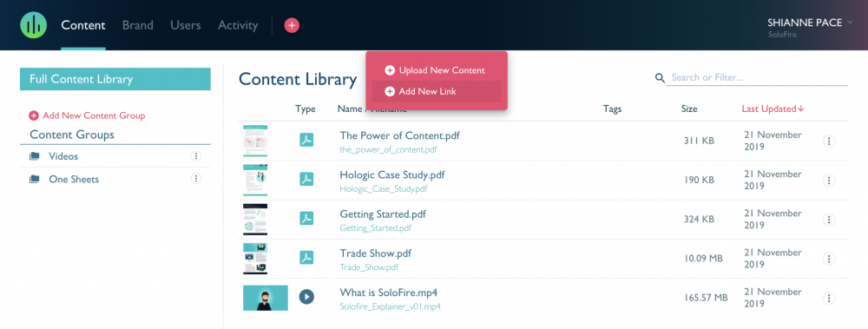
Task: Open more options for The Power of Content.pdf
Action: tap(829, 141)
